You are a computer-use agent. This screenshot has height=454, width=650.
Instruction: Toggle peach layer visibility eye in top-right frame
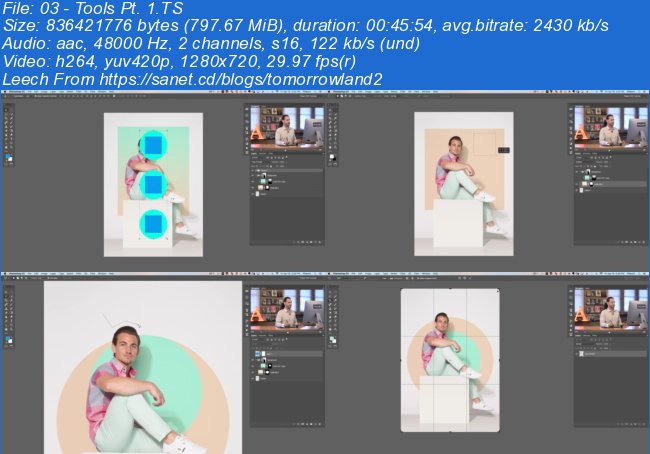pyautogui.click(x=577, y=184)
